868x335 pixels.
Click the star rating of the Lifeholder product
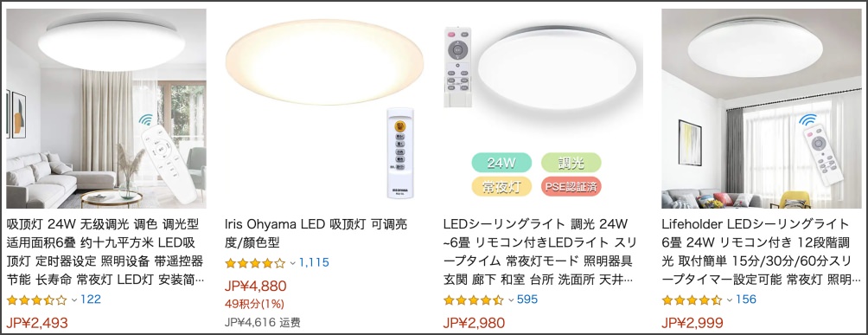click(x=692, y=300)
